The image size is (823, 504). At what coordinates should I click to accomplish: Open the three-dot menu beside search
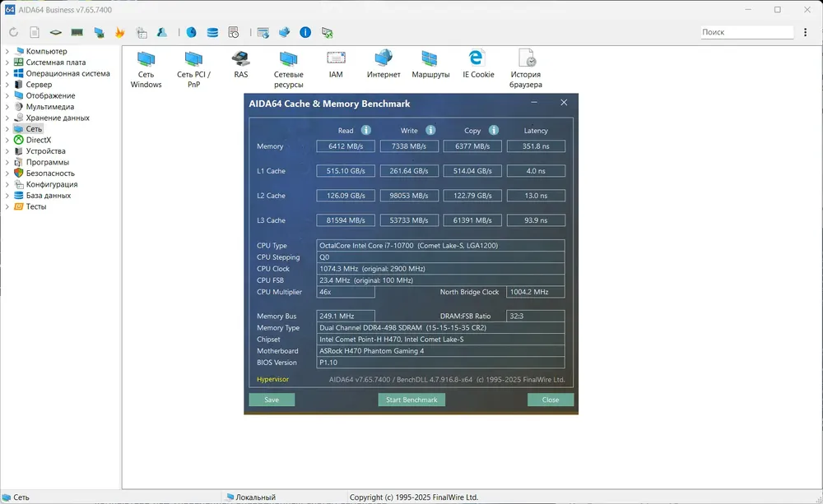(x=805, y=32)
